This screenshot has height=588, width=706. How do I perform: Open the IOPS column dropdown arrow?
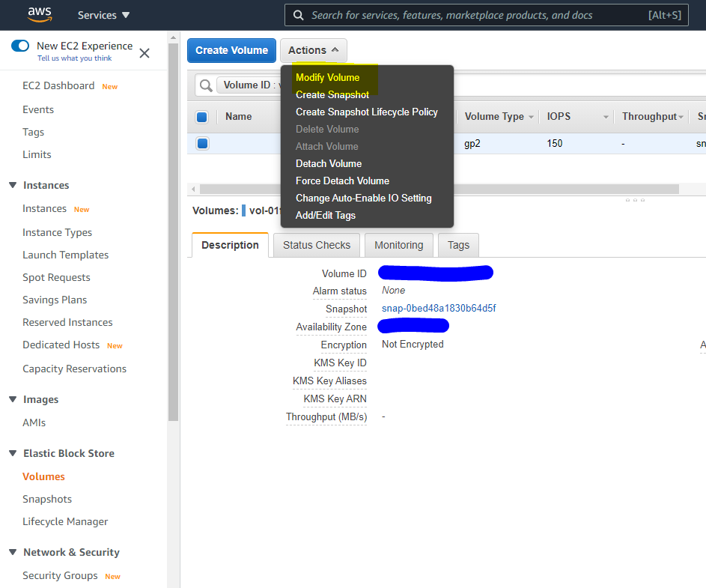(606, 117)
